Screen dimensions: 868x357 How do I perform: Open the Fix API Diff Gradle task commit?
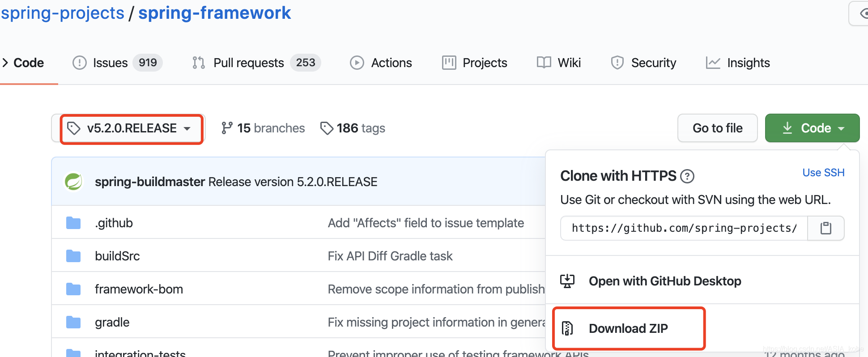coord(390,256)
